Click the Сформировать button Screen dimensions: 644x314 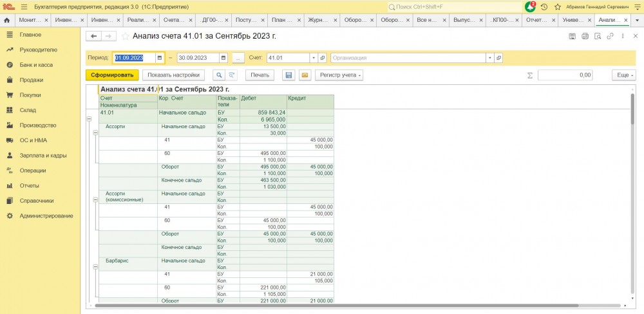(x=111, y=75)
